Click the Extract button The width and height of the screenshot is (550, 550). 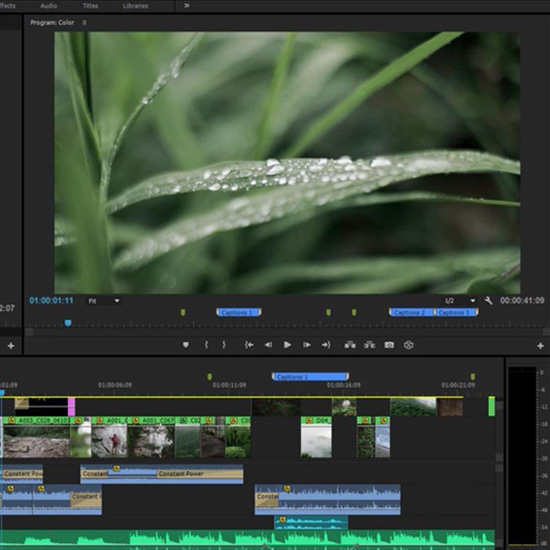tap(369, 345)
